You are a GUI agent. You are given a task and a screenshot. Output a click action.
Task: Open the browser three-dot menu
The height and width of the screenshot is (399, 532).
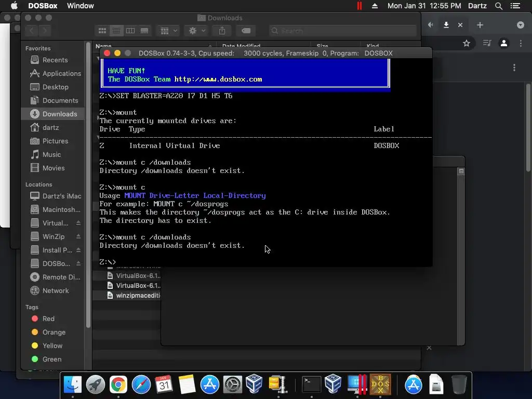pos(521,44)
